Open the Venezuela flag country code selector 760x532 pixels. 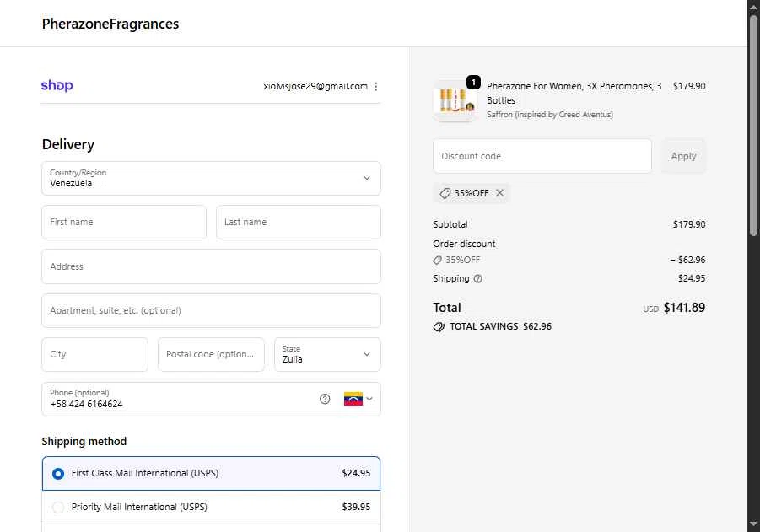tap(358, 399)
